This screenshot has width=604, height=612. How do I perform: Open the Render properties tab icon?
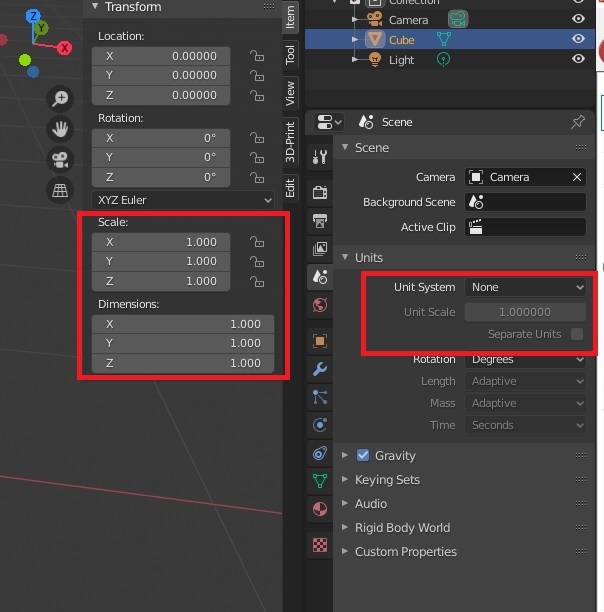click(x=320, y=192)
